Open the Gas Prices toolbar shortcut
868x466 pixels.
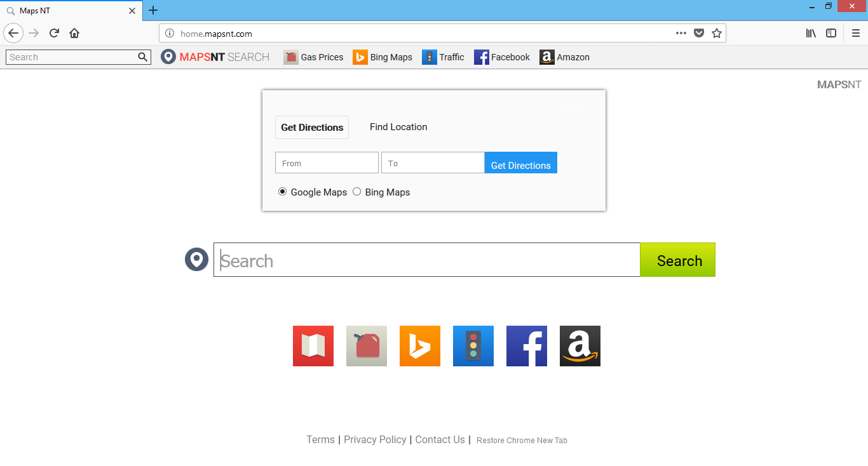coord(313,57)
